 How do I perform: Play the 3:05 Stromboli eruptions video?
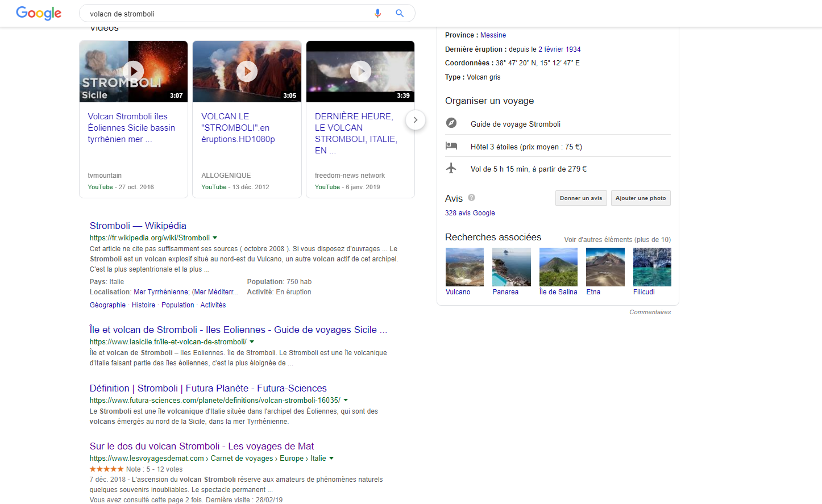tap(247, 72)
